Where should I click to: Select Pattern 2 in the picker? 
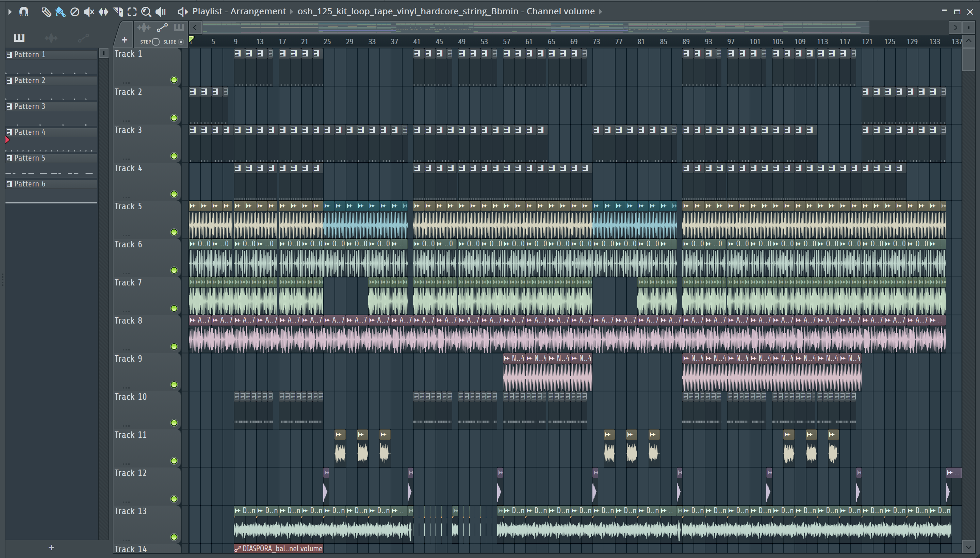51,81
